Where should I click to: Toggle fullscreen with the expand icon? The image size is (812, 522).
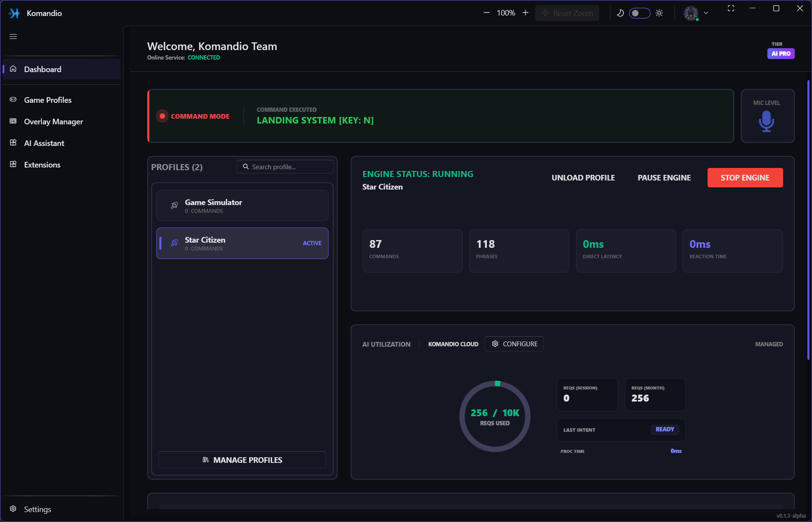[731, 9]
